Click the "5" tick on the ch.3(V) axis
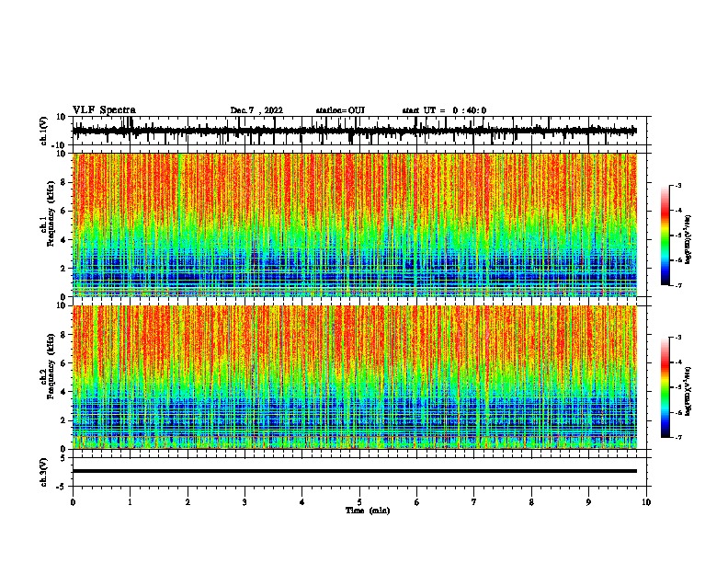The height and width of the screenshot is (563, 728). [x=64, y=458]
